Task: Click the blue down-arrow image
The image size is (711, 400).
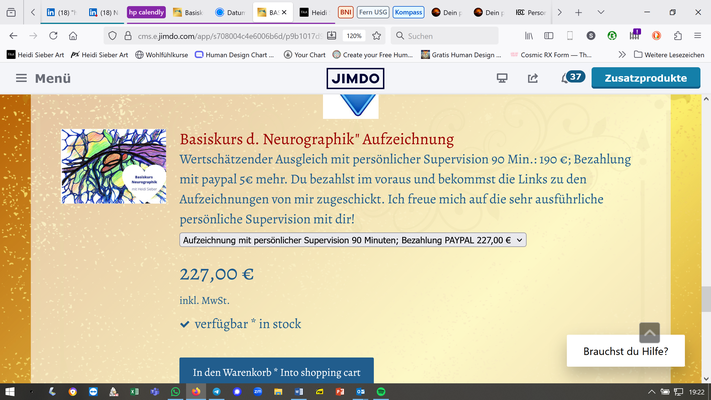Action: [351, 106]
